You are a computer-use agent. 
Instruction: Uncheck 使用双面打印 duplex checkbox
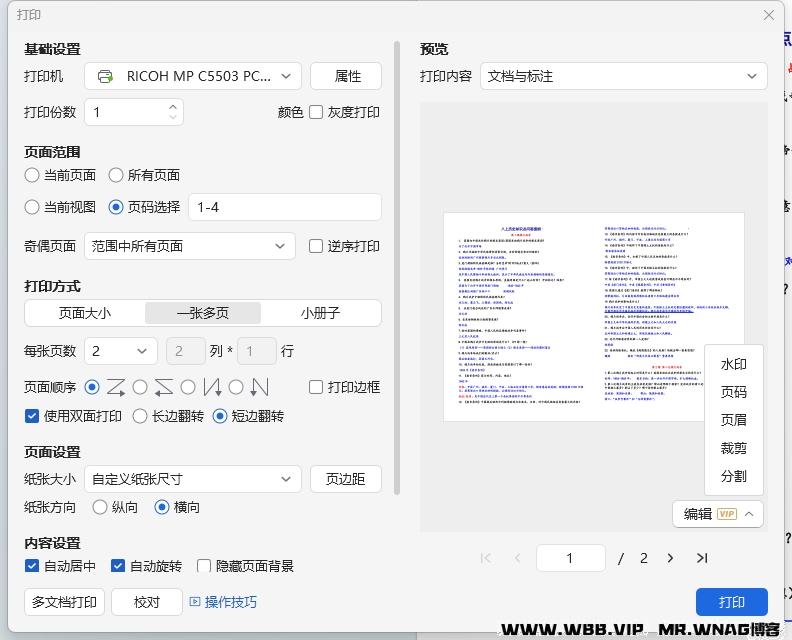coord(31,416)
